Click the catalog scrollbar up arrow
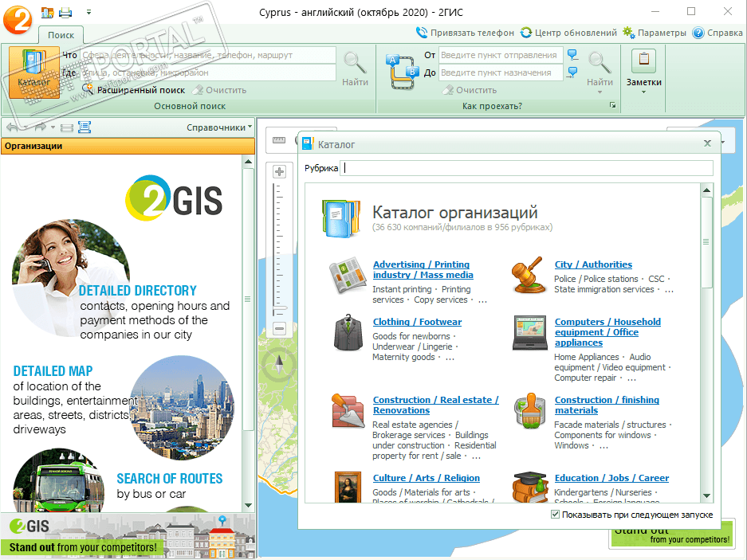Viewport: 747px width, 560px height. [x=706, y=190]
